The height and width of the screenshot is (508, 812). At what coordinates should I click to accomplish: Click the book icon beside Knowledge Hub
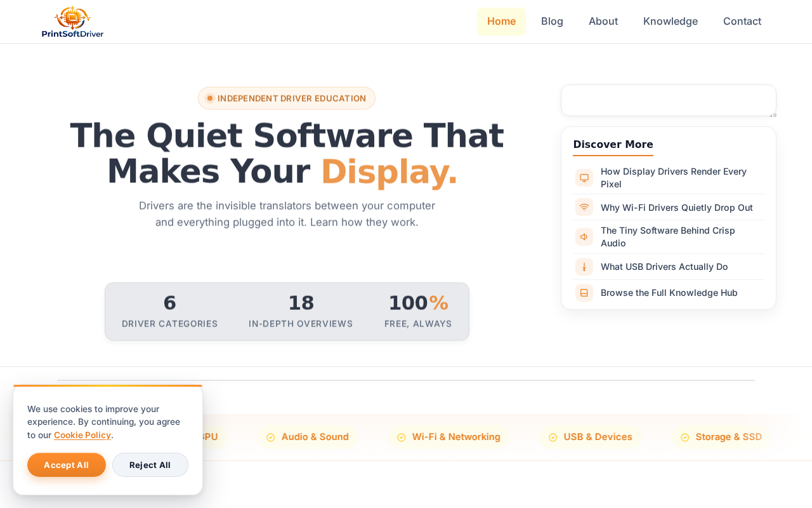[584, 293]
